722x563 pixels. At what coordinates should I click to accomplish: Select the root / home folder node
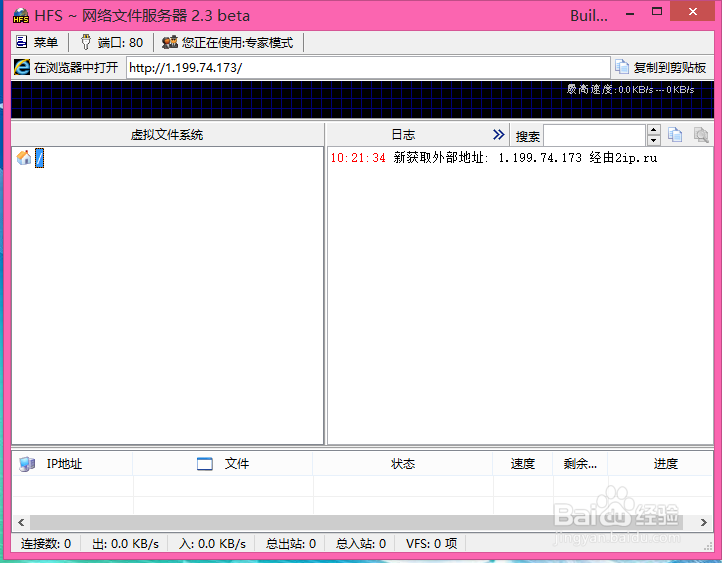[40, 158]
